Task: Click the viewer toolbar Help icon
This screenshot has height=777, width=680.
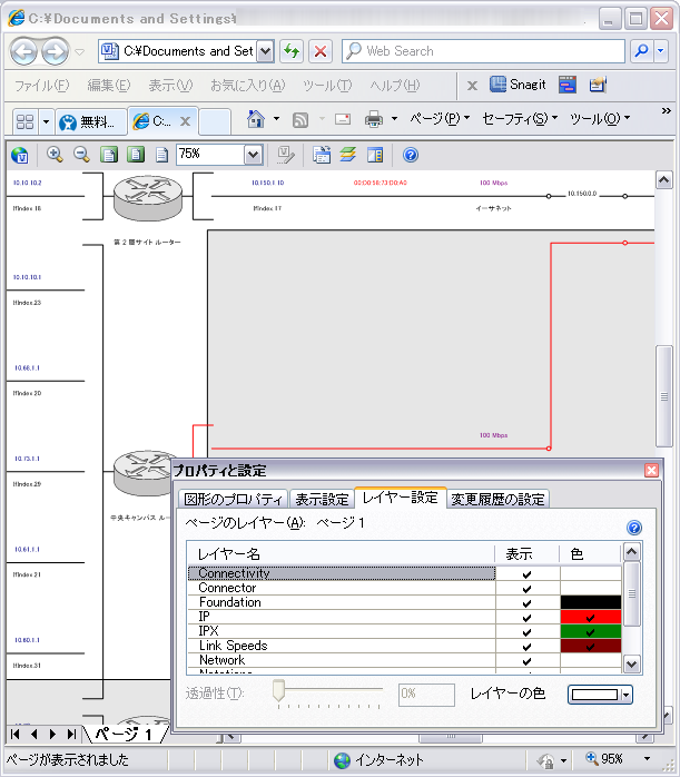Action: pos(410,155)
